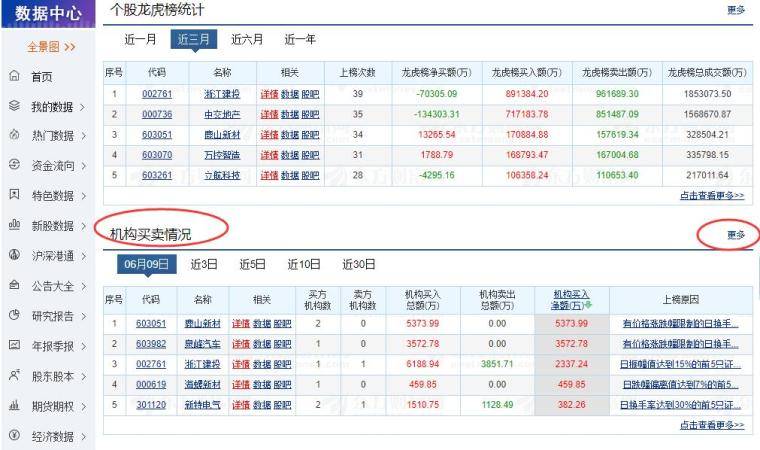Image resolution: width=760 pixels, height=450 pixels.
Task: Expand 公告大全 submenu chevron
Action: tap(83, 287)
